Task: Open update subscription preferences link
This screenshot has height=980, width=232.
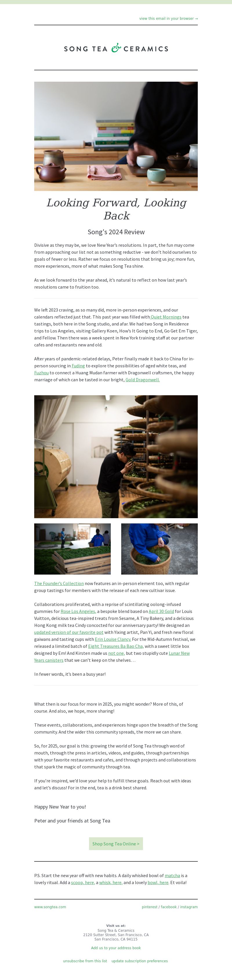Action: click(x=139, y=961)
